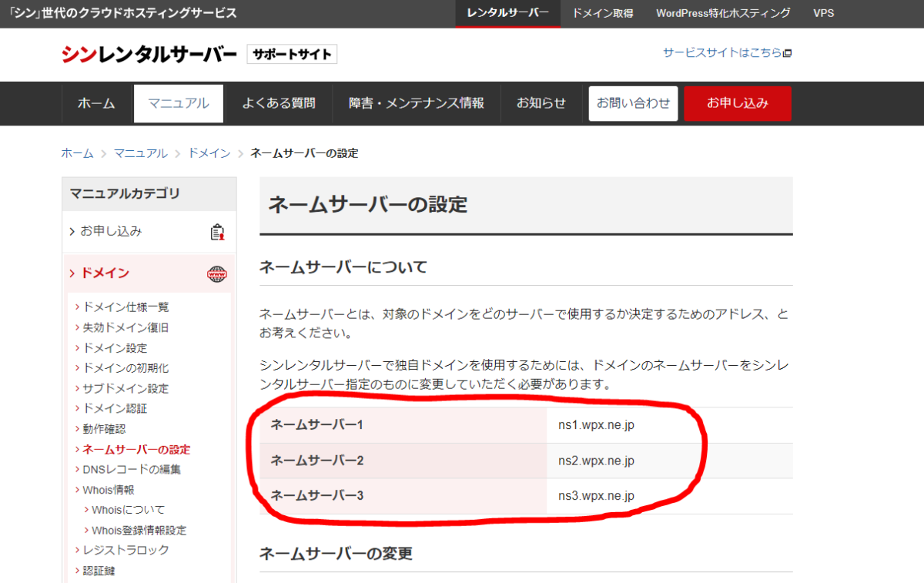
Task: Open the レンタルサーバー top tab
Action: [x=508, y=13]
